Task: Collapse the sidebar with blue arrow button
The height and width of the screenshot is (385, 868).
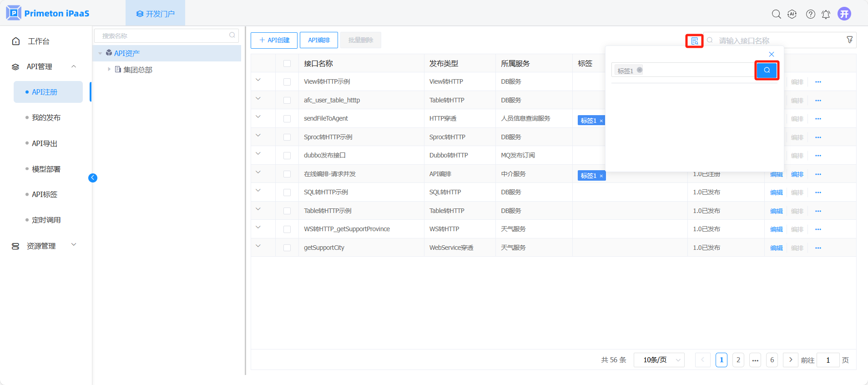Action: [x=93, y=178]
